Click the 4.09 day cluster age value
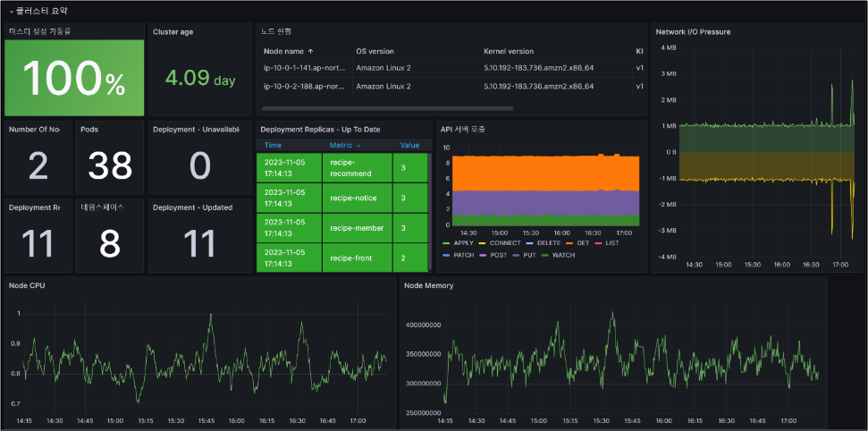The image size is (868, 431). [200, 79]
